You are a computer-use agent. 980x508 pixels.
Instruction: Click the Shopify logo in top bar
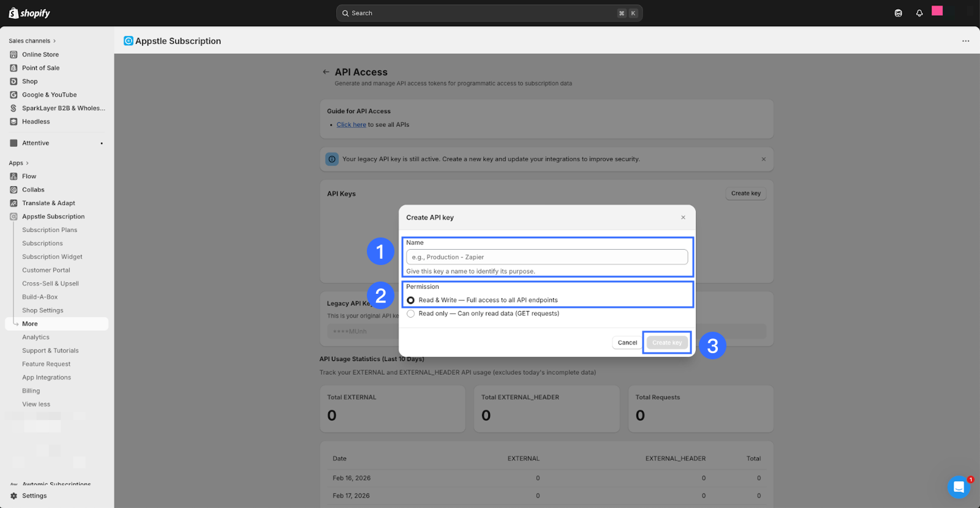coord(29,13)
